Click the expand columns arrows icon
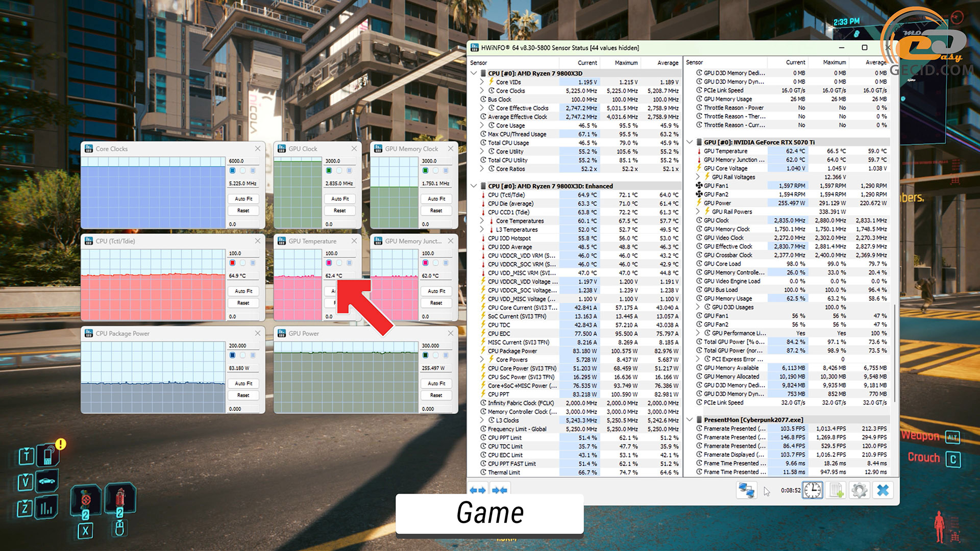 [x=478, y=490]
